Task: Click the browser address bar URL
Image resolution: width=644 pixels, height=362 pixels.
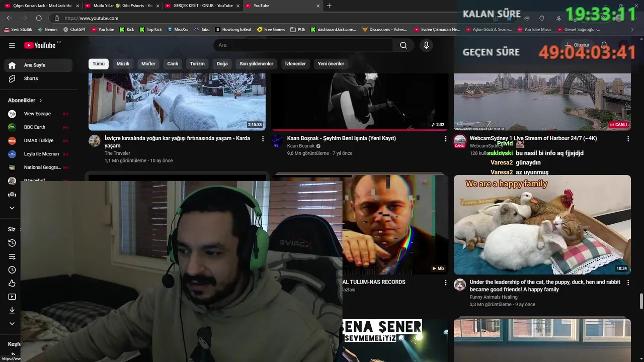Action: (x=92, y=18)
